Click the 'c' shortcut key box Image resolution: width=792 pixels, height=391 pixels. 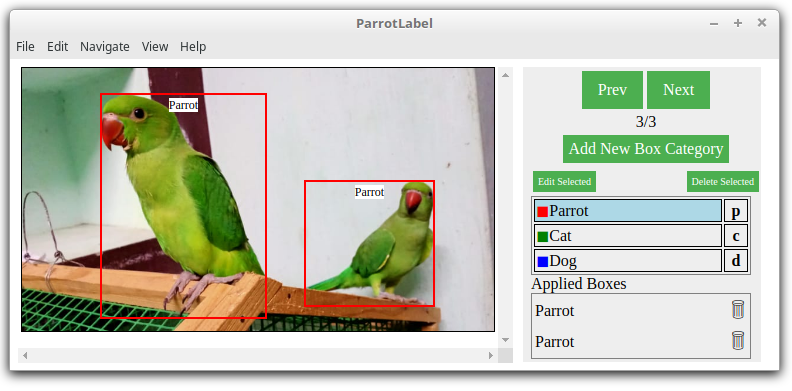point(736,236)
